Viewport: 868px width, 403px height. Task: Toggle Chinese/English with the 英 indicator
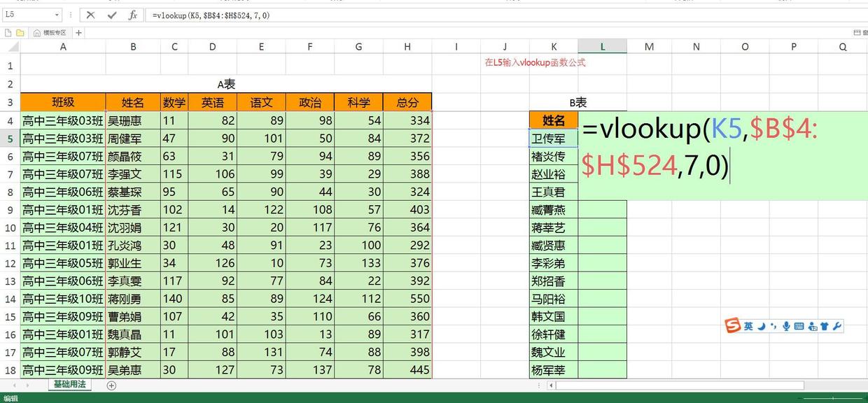(749, 325)
